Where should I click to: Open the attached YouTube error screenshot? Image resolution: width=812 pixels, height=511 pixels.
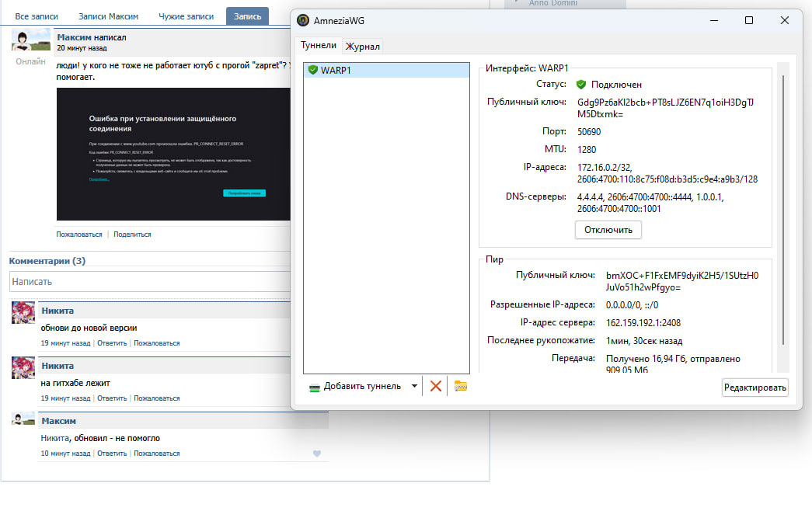pos(173,155)
